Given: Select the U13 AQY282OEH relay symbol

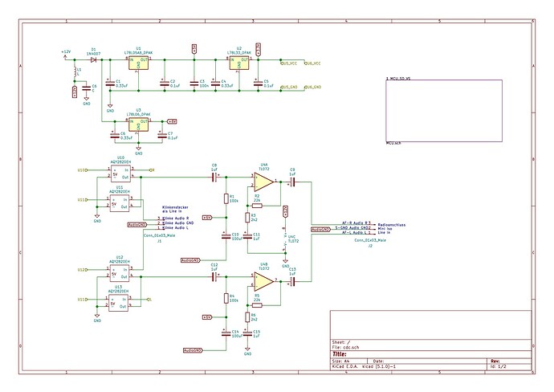Looking at the screenshot, I should click(118, 303).
